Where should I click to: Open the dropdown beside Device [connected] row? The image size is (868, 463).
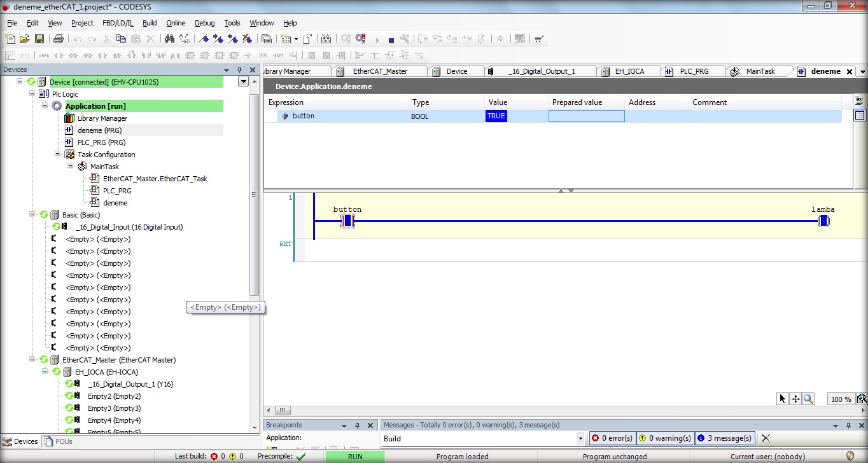pos(243,81)
